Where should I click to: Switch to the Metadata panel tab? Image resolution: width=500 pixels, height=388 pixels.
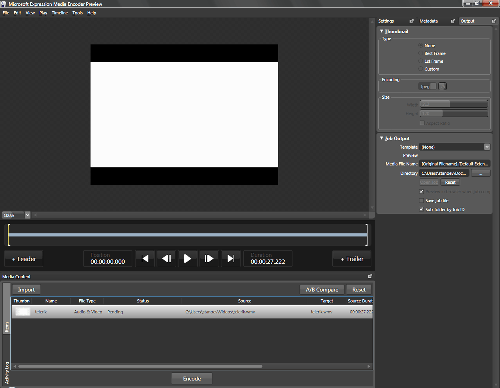(429, 21)
